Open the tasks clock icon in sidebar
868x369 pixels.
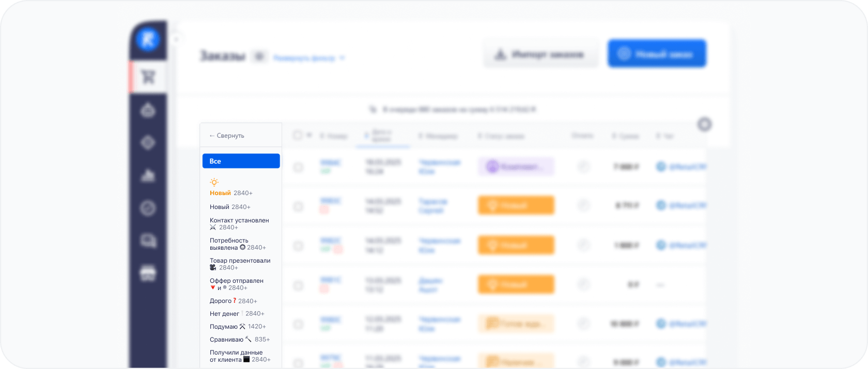coord(148,208)
